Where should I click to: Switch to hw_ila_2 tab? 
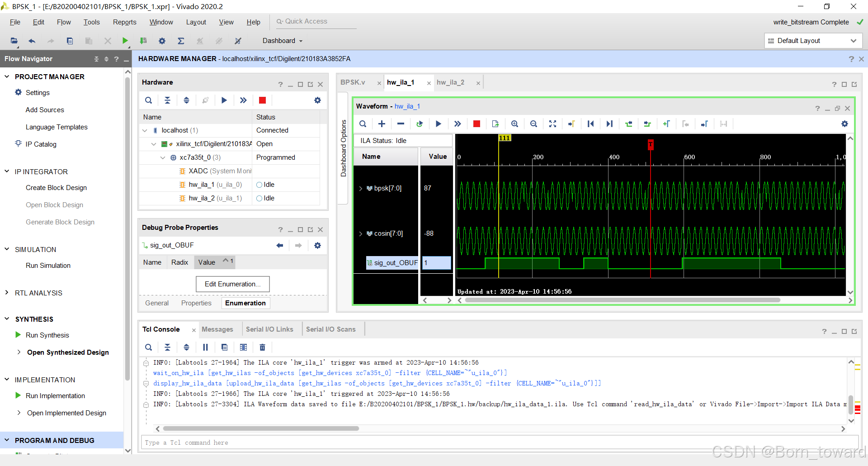(x=450, y=82)
